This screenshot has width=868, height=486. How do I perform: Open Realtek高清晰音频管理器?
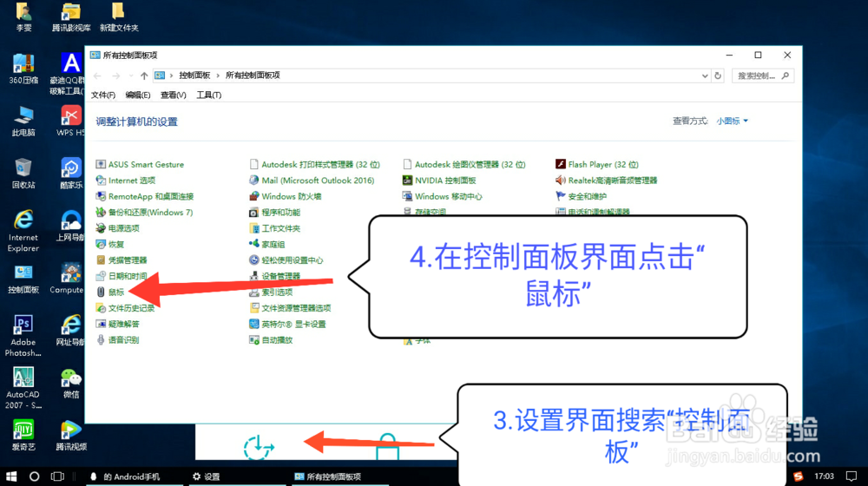[606, 181]
